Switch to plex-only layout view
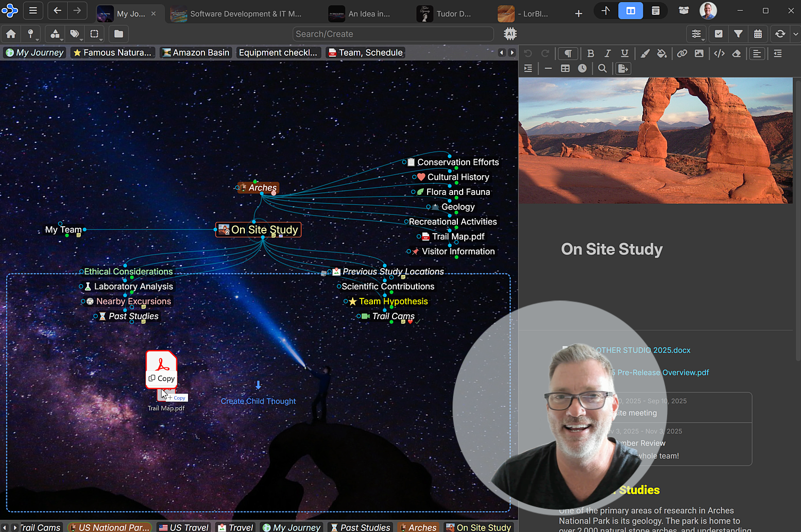 coord(606,11)
